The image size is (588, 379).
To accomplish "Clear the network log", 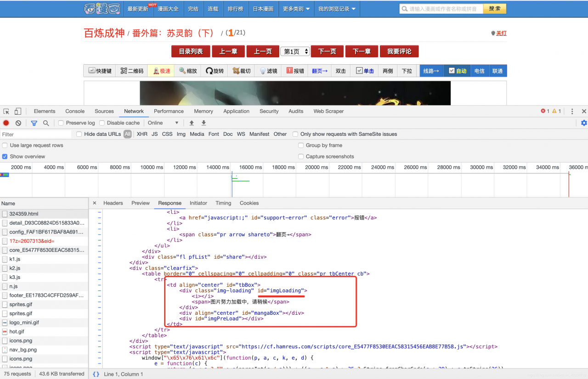I will point(18,123).
